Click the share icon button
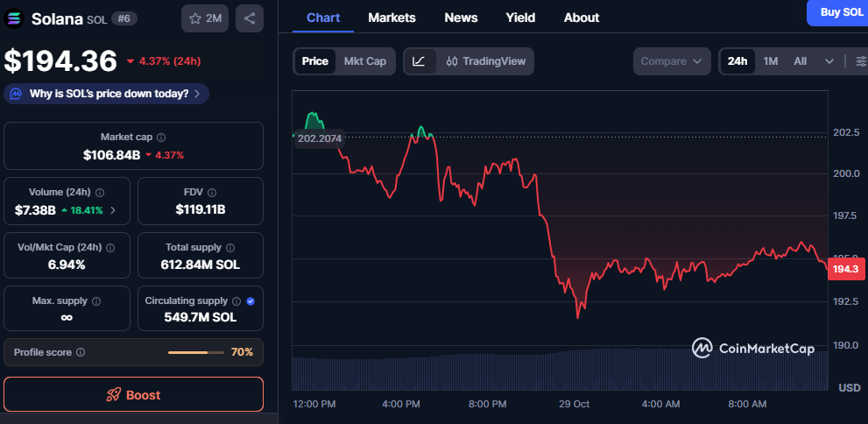Image resolution: width=868 pixels, height=424 pixels. (x=250, y=18)
